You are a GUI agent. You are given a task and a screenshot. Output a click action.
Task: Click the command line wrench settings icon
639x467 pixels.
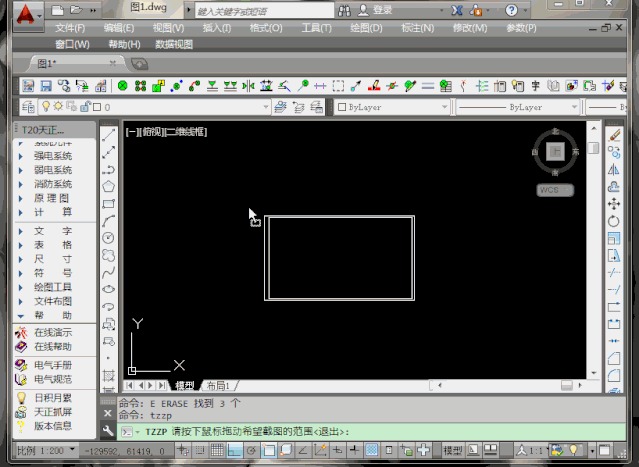point(108,431)
